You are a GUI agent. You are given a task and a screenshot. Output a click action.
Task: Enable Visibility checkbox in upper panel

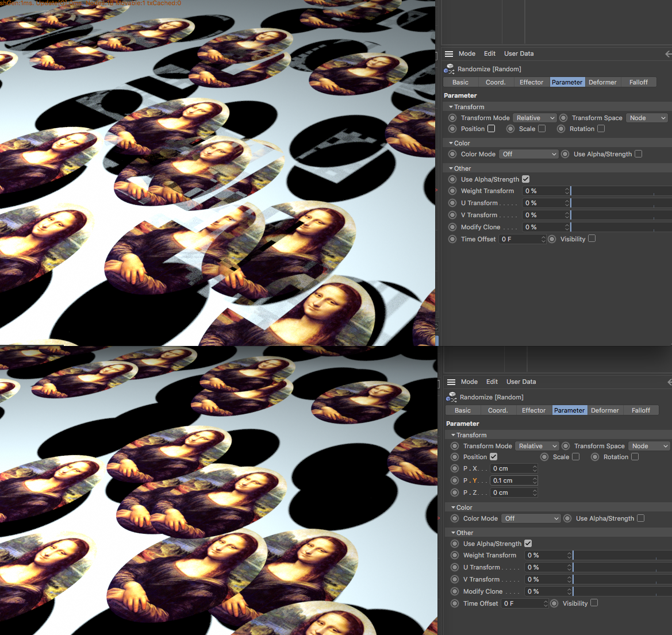click(x=592, y=238)
